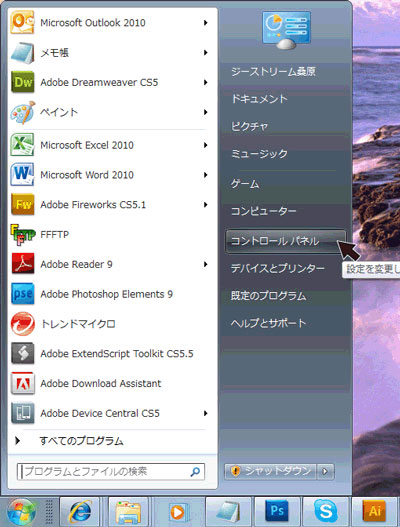The image size is (400, 527).
Task: Click the user account picture
Action: pos(286,30)
